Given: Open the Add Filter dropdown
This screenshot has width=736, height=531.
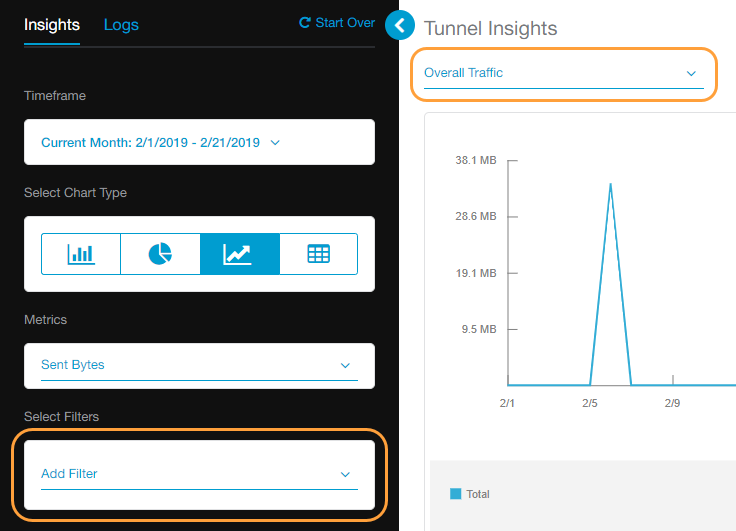Looking at the screenshot, I should [x=198, y=474].
